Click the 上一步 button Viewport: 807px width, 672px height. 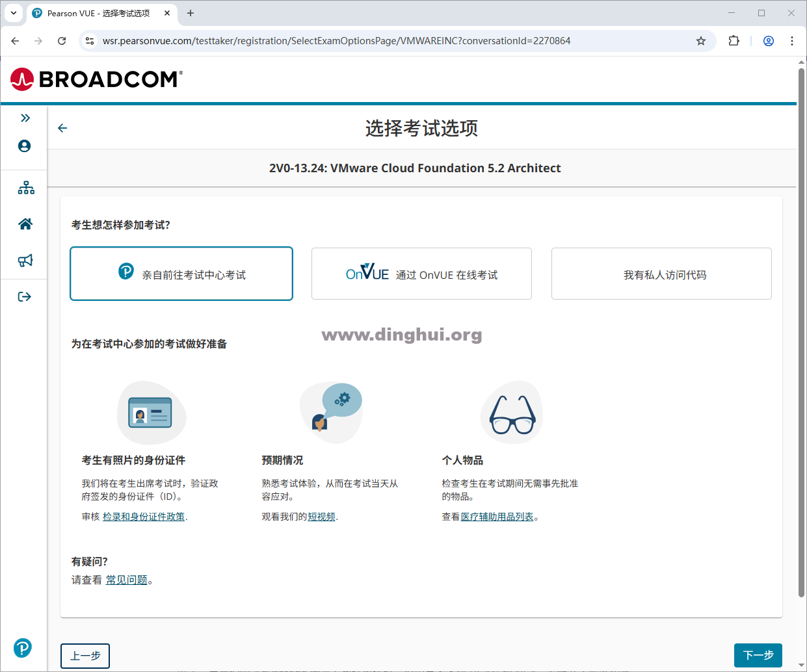[85, 656]
